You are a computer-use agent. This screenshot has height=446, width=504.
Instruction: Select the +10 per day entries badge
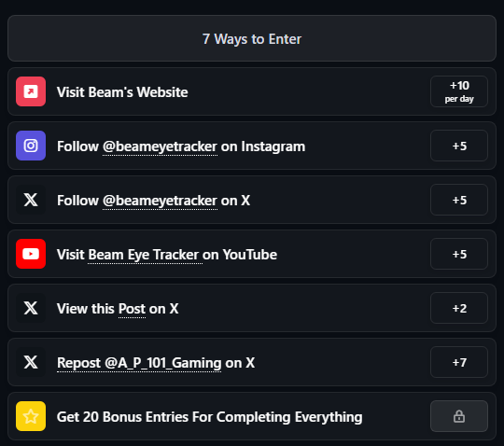pyautogui.click(x=459, y=91)
